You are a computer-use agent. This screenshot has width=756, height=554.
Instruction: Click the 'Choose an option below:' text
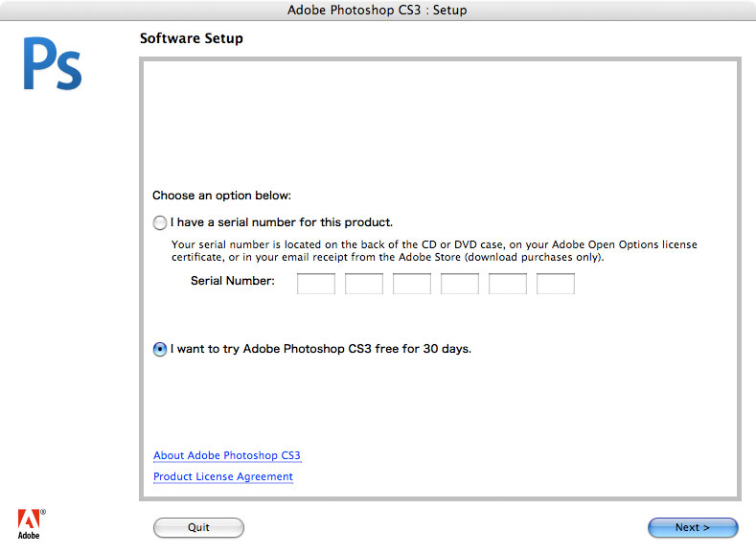coord(221,196)
